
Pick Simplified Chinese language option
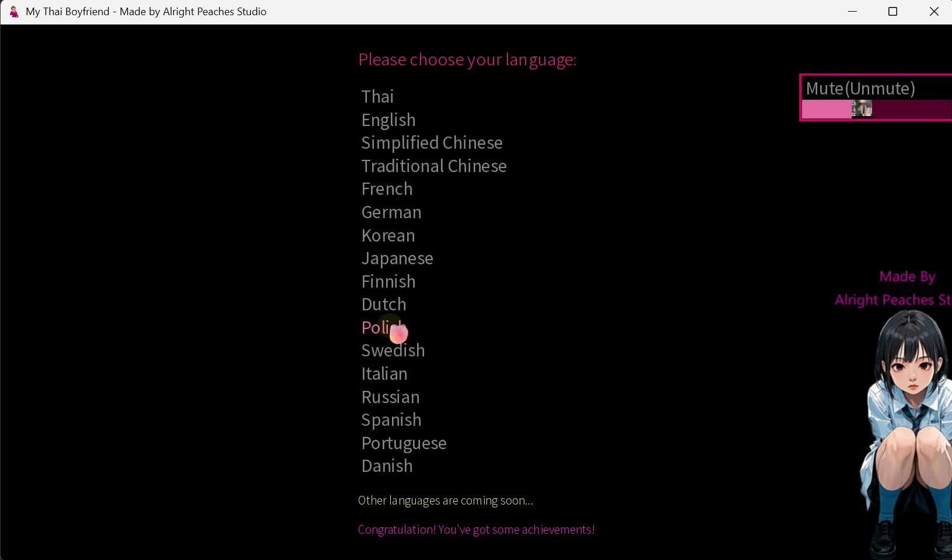[x=432, y=143]
